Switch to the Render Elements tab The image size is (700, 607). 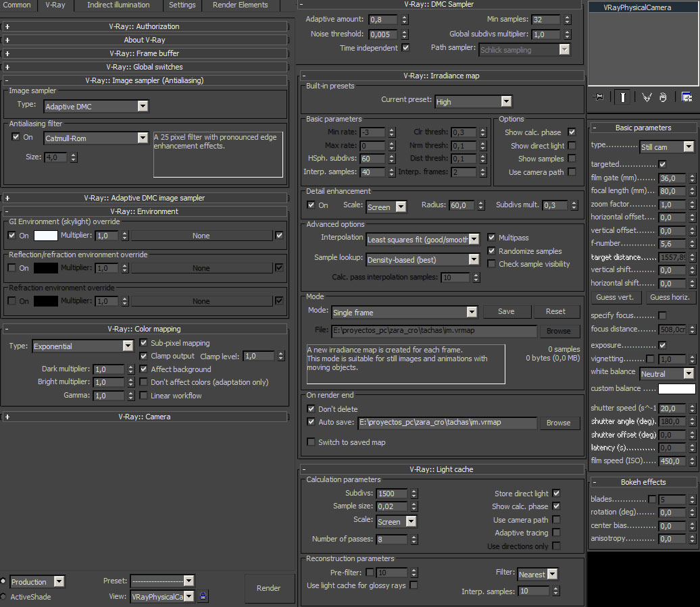[240, 5]
